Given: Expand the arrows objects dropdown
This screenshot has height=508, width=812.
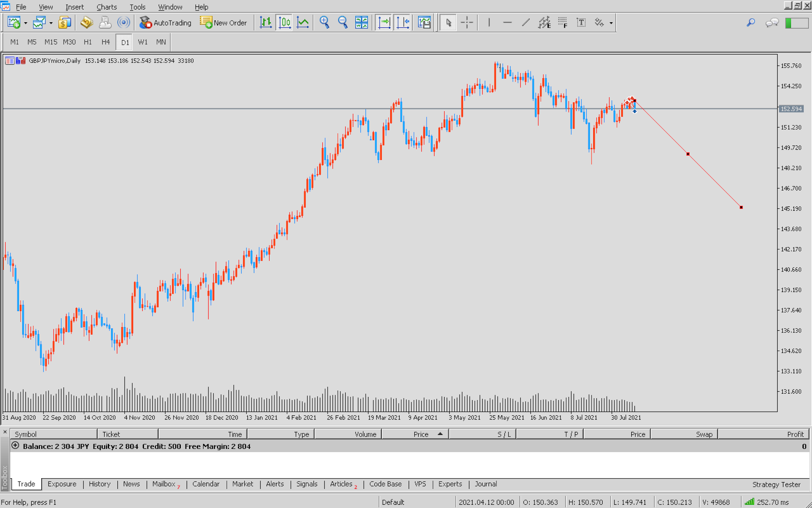Looking at the screenshot, I should (611, 23).
